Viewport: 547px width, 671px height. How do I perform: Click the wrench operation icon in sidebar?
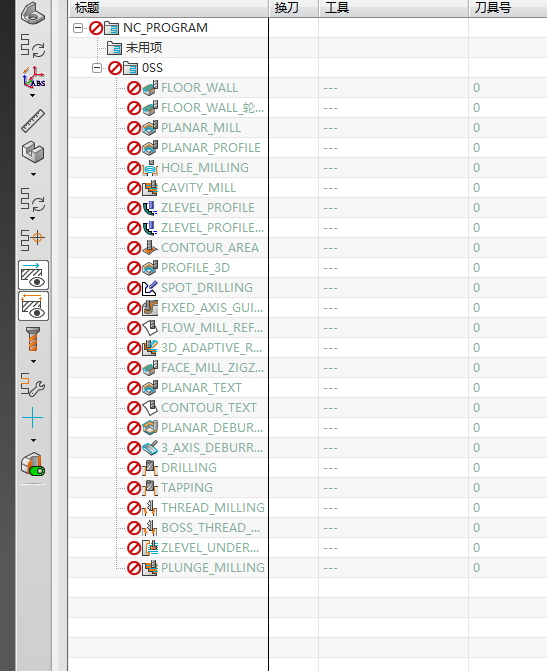[33, 384]
